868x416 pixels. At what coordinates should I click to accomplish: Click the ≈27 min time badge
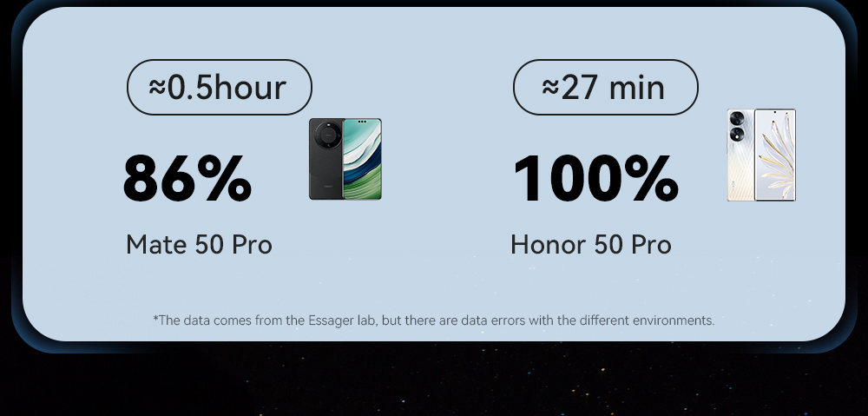[605, 88]
